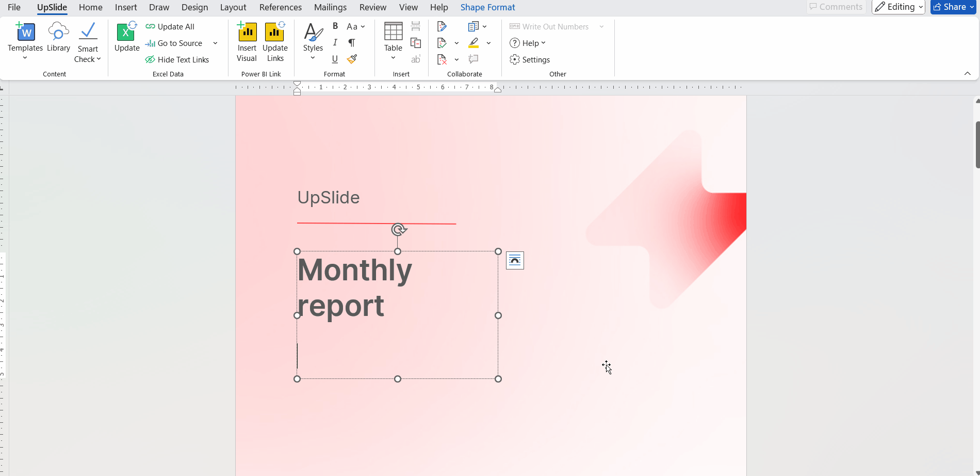Collapse the ribbon with the chevron

[x=968, y=73]
